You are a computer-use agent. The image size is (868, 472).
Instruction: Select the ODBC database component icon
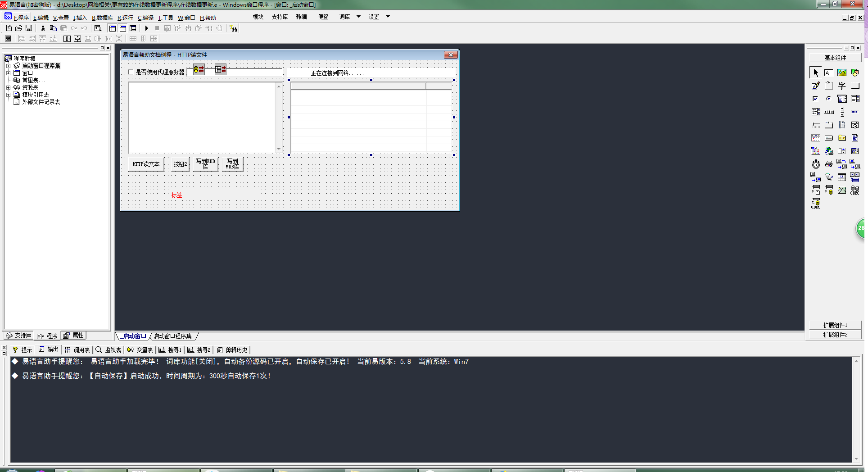point(854,190)
